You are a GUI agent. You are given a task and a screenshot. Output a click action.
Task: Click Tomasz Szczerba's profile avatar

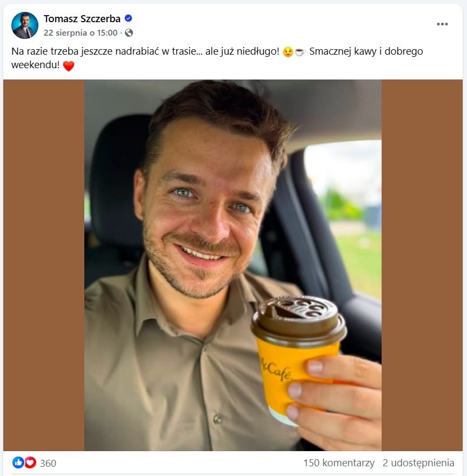coord(25,25)
